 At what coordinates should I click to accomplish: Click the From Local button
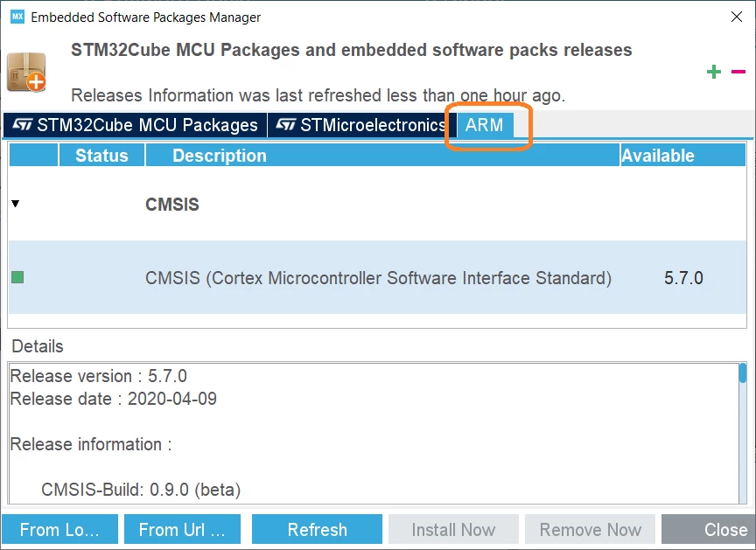pyautogui.click(x=59, y=529)
